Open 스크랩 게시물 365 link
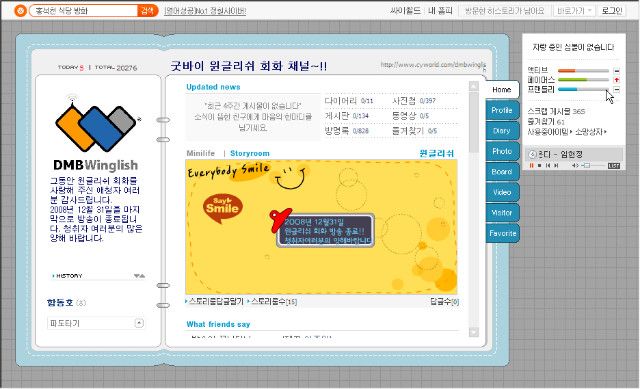 pos(556,111)
